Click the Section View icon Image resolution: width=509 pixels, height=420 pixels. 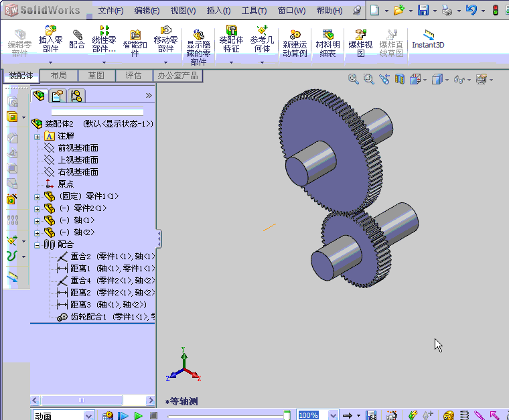click(x=400, y=79)
